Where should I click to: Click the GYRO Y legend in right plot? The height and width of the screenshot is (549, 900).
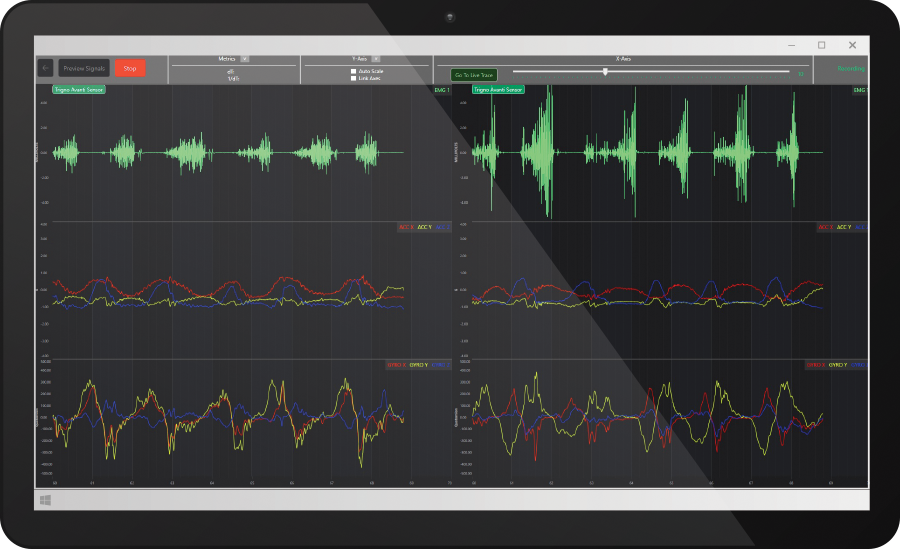tap(838, 365)
